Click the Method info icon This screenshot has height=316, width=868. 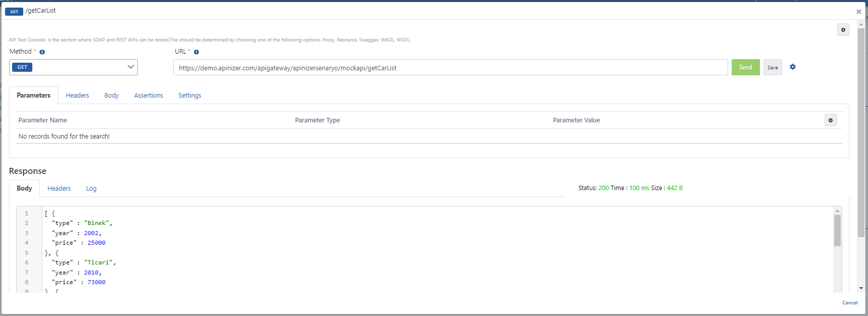pyautogui.click(x=42, y=52)
